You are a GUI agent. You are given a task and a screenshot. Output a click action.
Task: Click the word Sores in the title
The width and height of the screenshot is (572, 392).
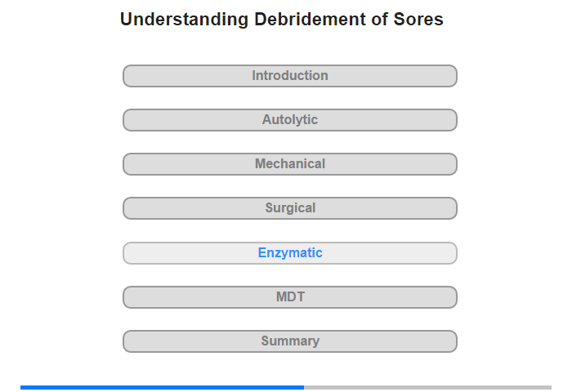[418, 20]
